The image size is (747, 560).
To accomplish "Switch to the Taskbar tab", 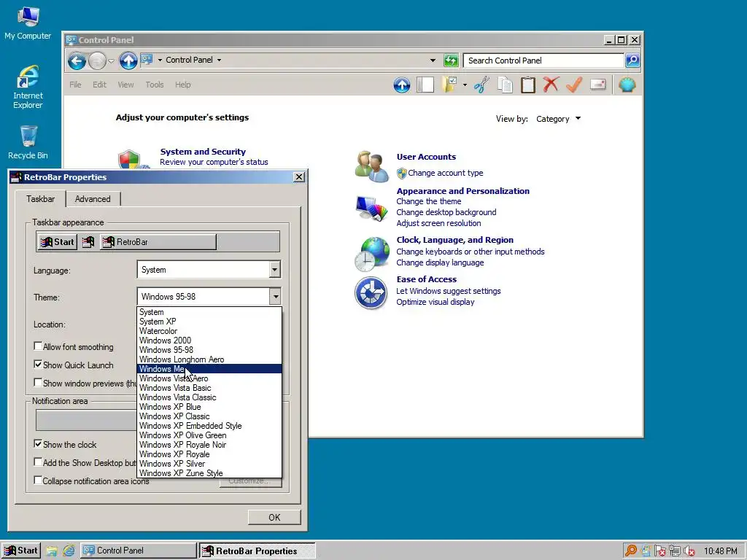I will click(x=41, y=199).
